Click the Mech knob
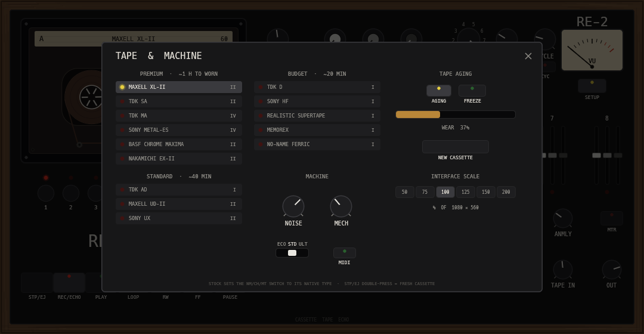The width and height of the screenshot is (644, 334). (341, 206)
